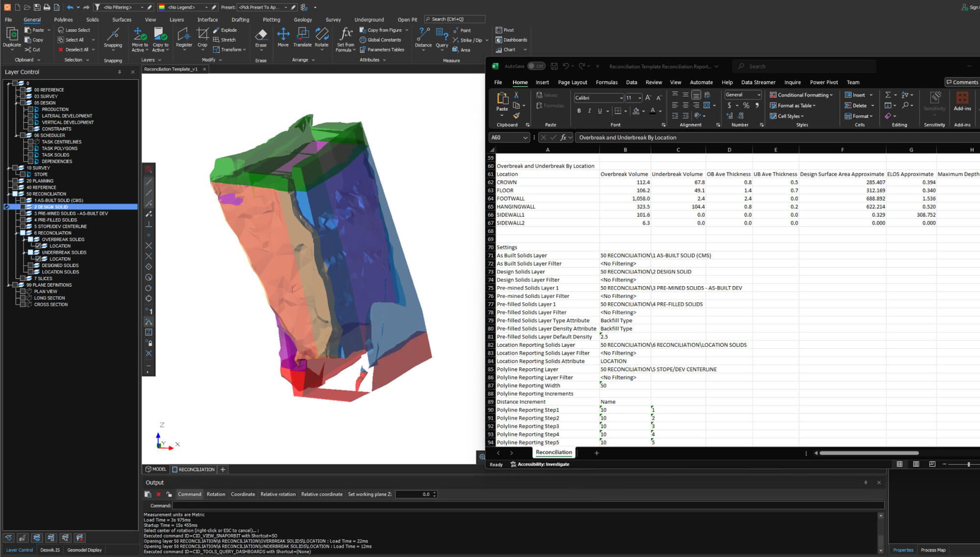The height and width of the screenshot is (557, 980).
Task: Toggle Bold in Excel font group
Action: pyautogui.click(x=579, y=111)
